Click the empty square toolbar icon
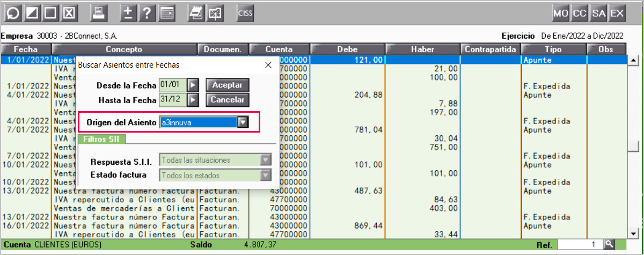644x255 pixels. coord(50,13)
